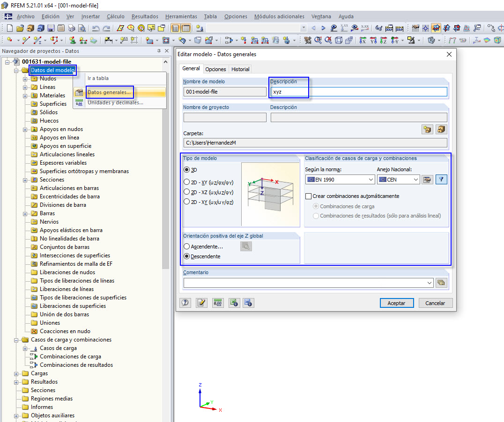Pin the project navigator panel

[x=159, y=51]
